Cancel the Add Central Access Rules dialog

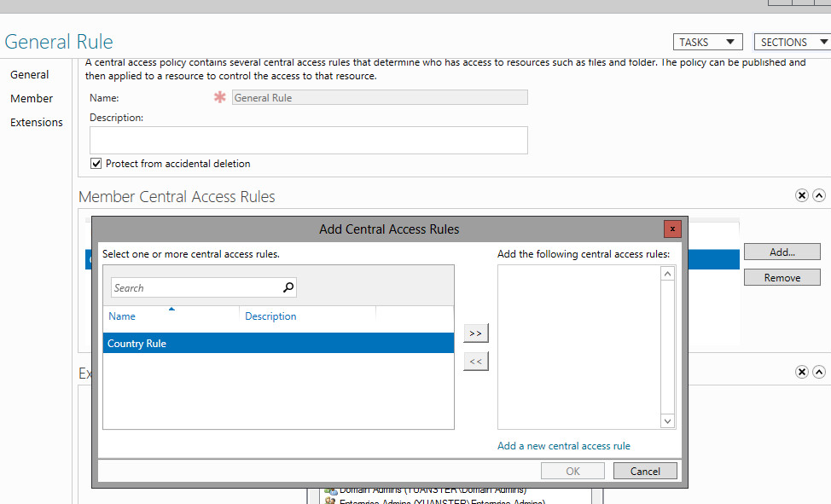click(645, 471)
